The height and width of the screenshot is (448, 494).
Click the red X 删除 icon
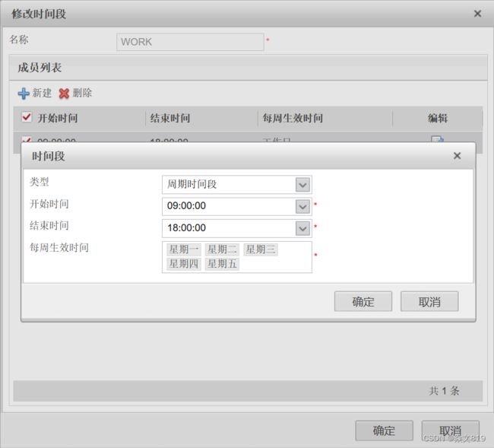(65, 94)
